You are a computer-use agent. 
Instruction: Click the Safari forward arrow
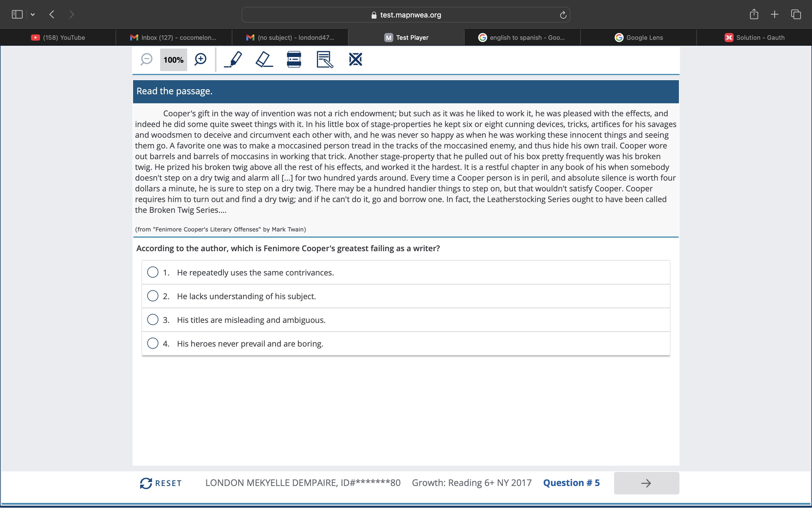[x=71, y=14]
